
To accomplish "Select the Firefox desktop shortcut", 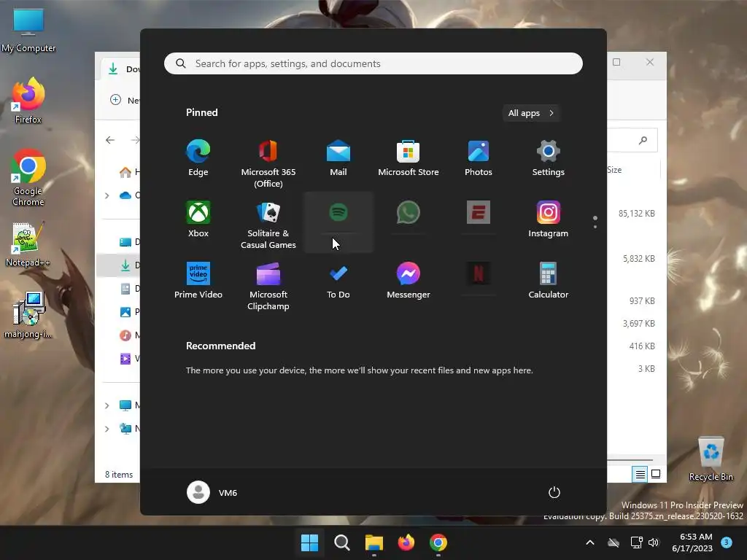I will [28, 101].
